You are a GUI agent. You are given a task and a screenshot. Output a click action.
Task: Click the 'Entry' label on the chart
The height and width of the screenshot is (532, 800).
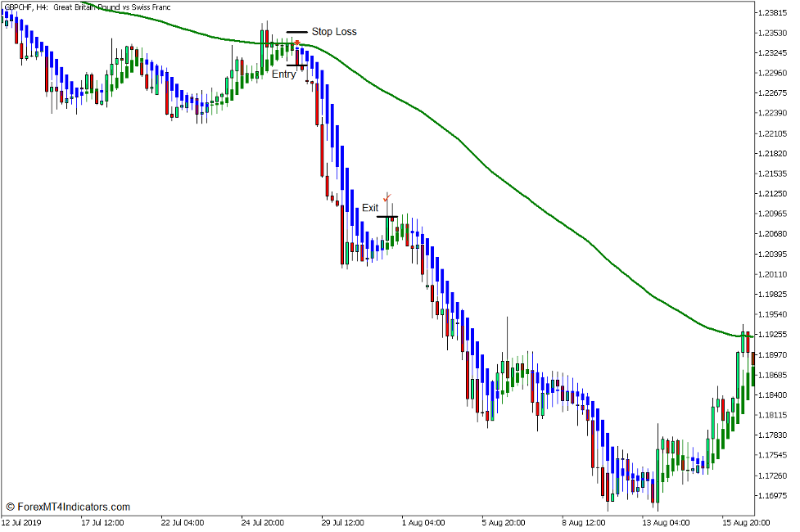pos(283,74)
